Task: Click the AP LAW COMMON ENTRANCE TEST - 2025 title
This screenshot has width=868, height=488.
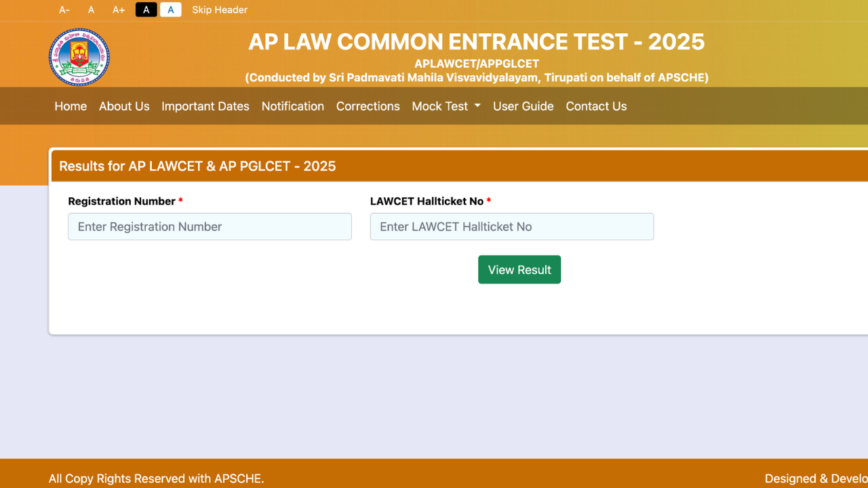Action: pyautogui.click(x=477, y=42)
